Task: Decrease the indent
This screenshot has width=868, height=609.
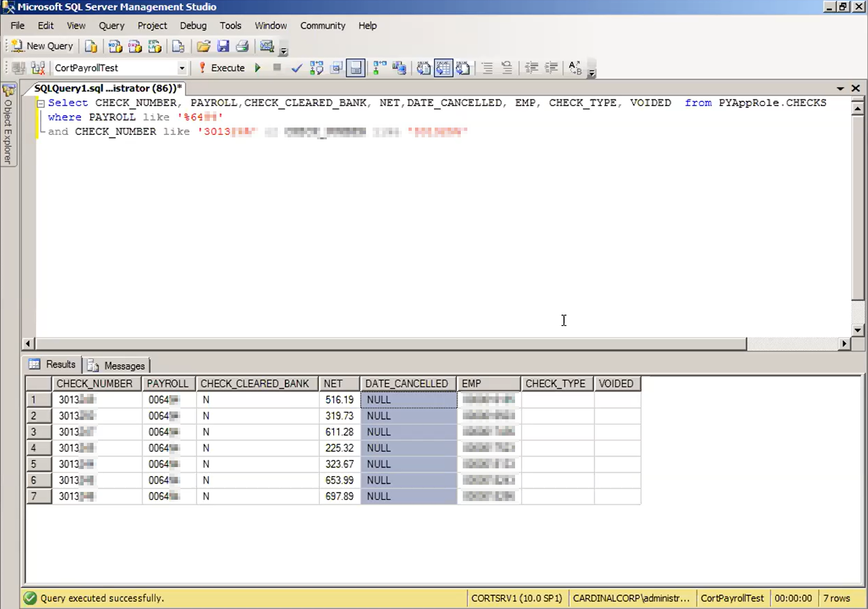Action: 531,68
